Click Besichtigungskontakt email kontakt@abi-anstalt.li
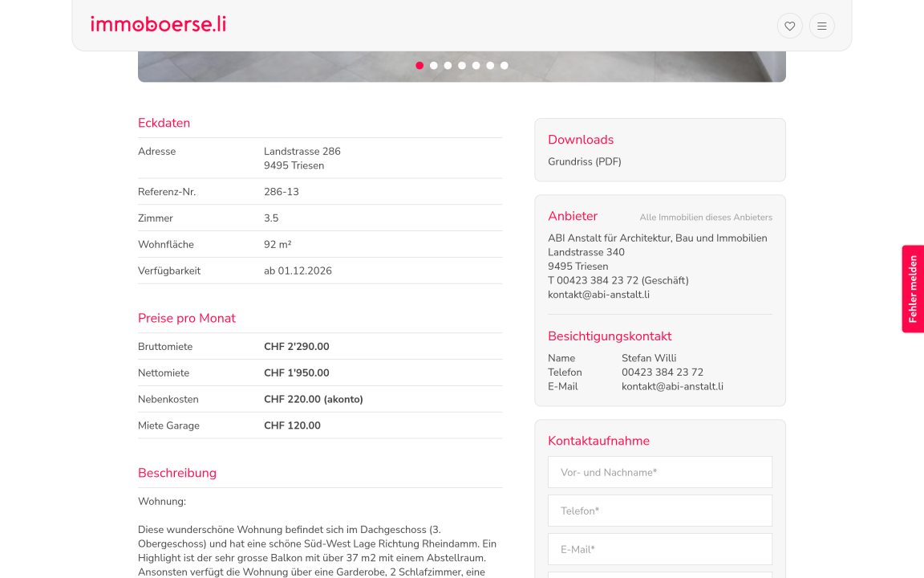The image size is (924, 578). [672, 387]
